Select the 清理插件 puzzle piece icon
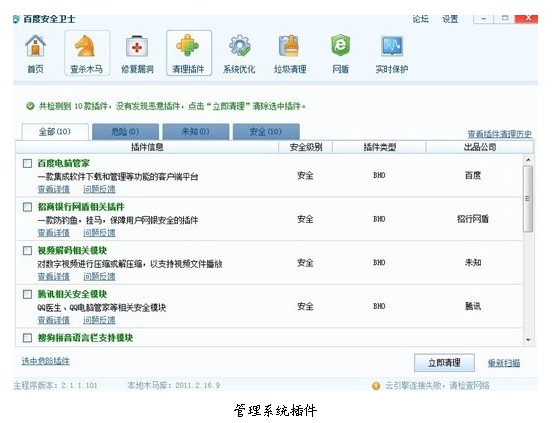 [188, 46]
